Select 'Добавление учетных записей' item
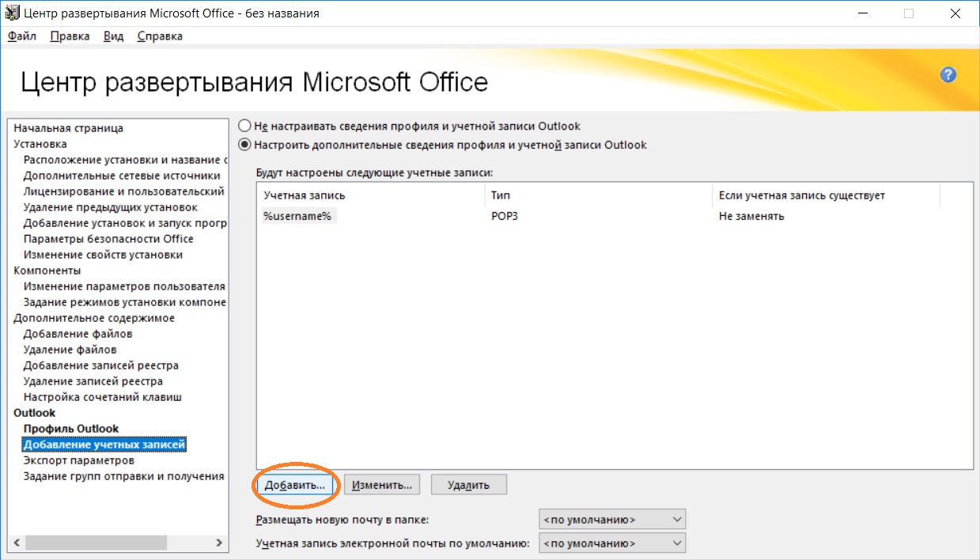Viewport: 980px width, 560px height. click(104, 445)
